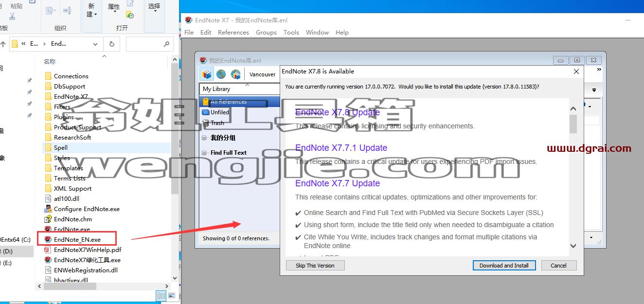Click the My Library column header

pos(239,89)
